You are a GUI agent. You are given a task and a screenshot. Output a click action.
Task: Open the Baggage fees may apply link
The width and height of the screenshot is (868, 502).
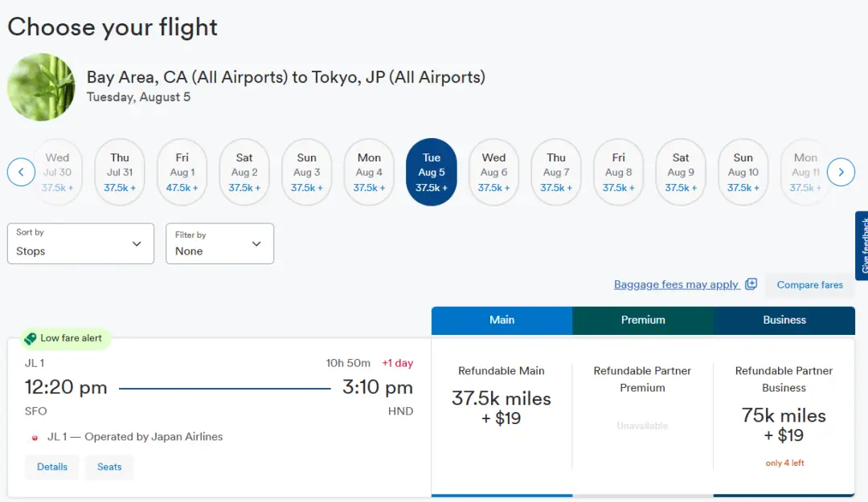pyautogui.click(x=676, y=284)
